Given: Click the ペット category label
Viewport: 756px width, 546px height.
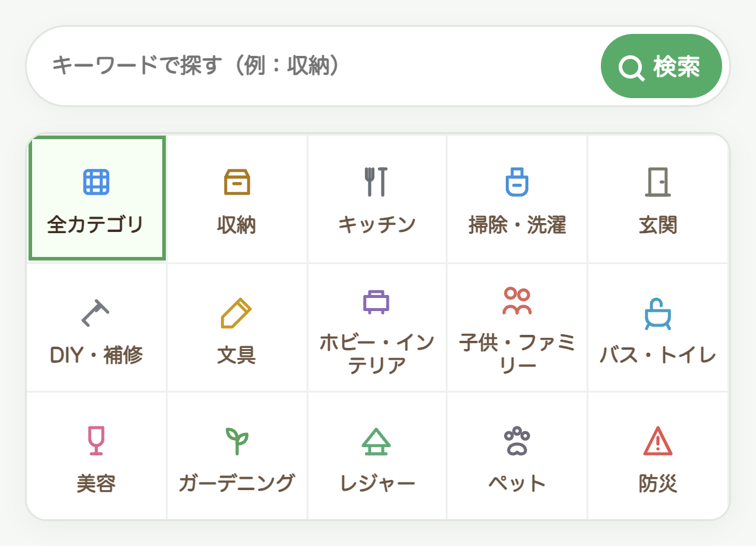Looking at the screenshot, I should tap(517, 484).
